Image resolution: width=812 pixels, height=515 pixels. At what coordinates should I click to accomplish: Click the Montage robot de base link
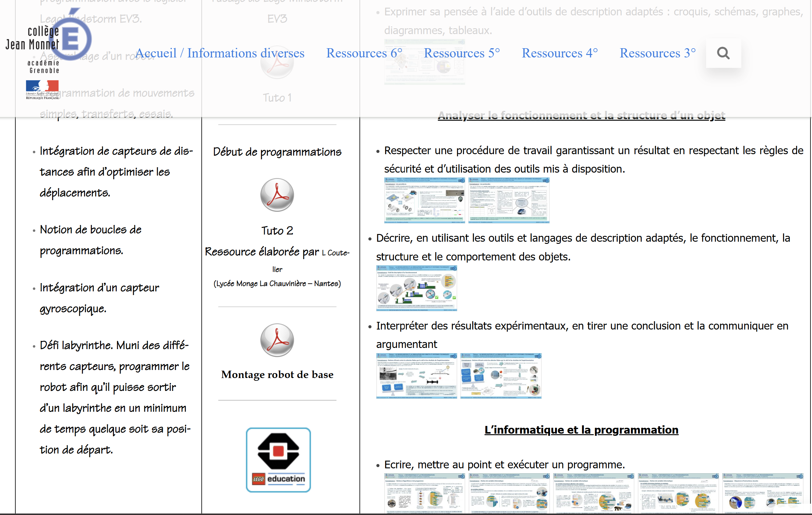(x=277, y=374)
